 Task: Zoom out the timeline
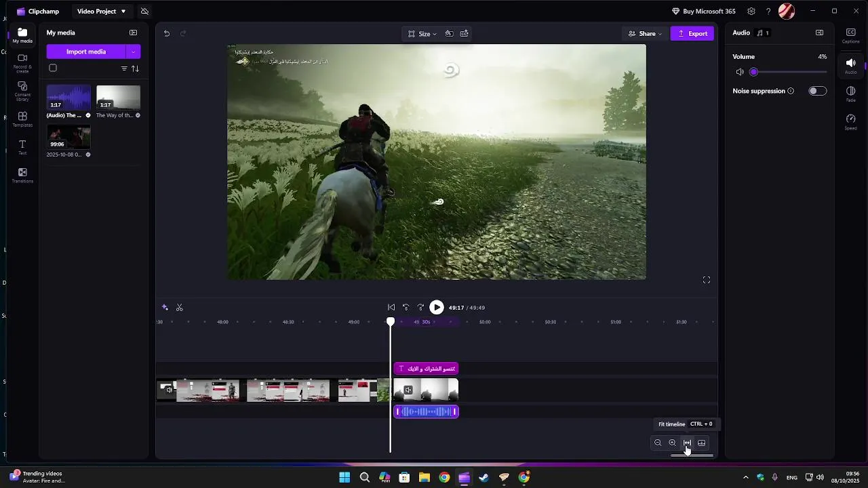coord(658,443)
